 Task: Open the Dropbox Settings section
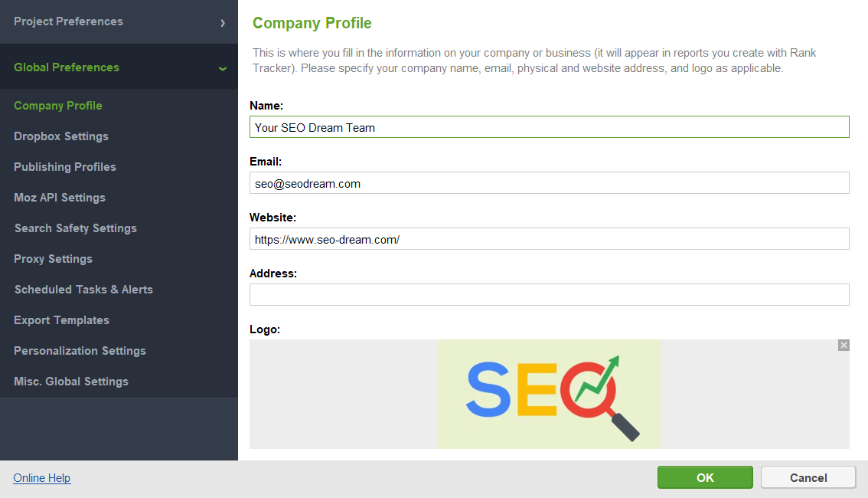pyautogui.click(x=60, y=136)
